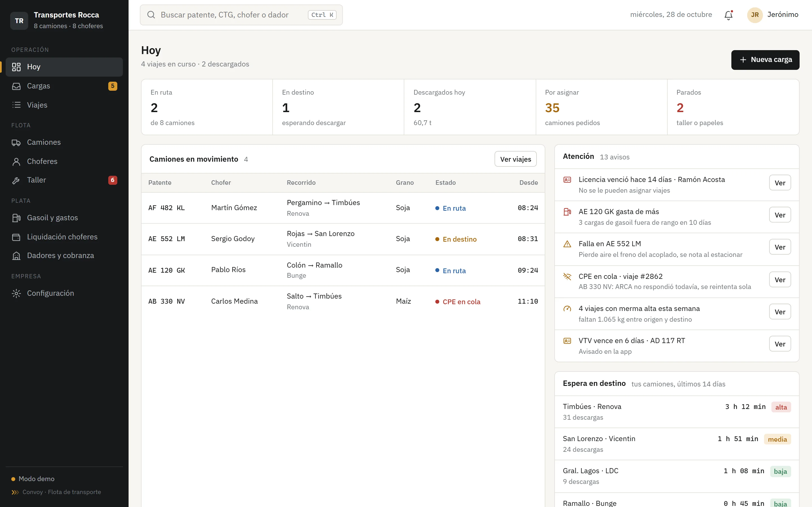The image size is (812, 507).
Task: Select the AF 482 KL truck row
Action: click(343, 208)
